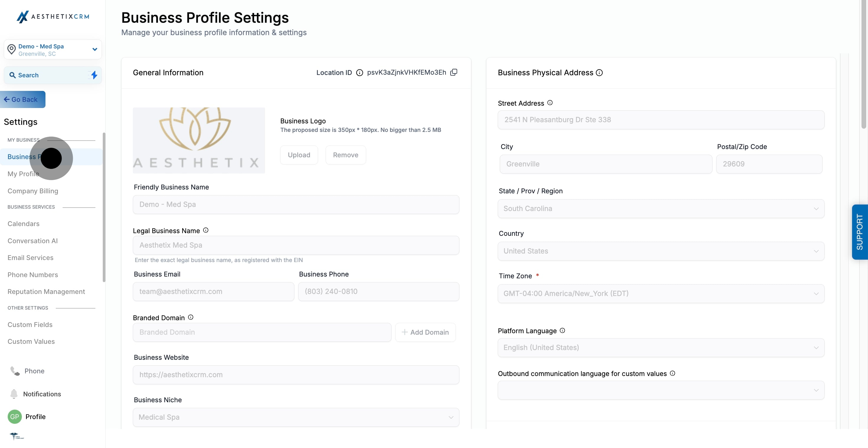The image size is (868, 448).
Task: Click inside the Business Email field
Action: [x=213, y=291]
